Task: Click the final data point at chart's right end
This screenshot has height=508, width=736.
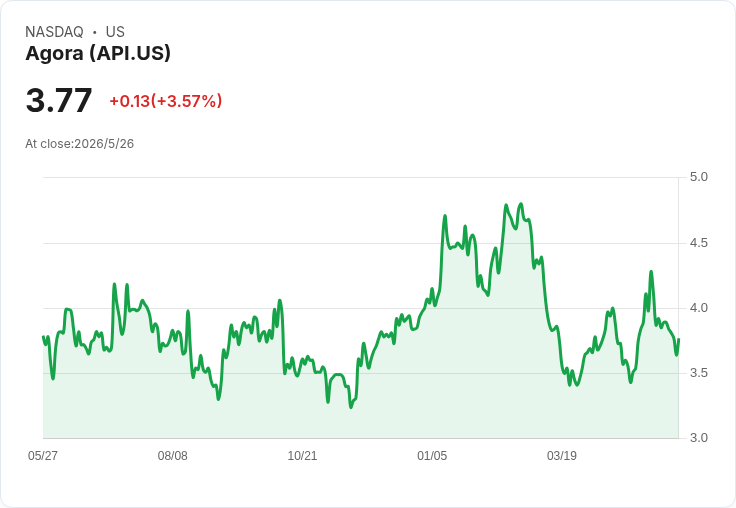Action: 679,339
